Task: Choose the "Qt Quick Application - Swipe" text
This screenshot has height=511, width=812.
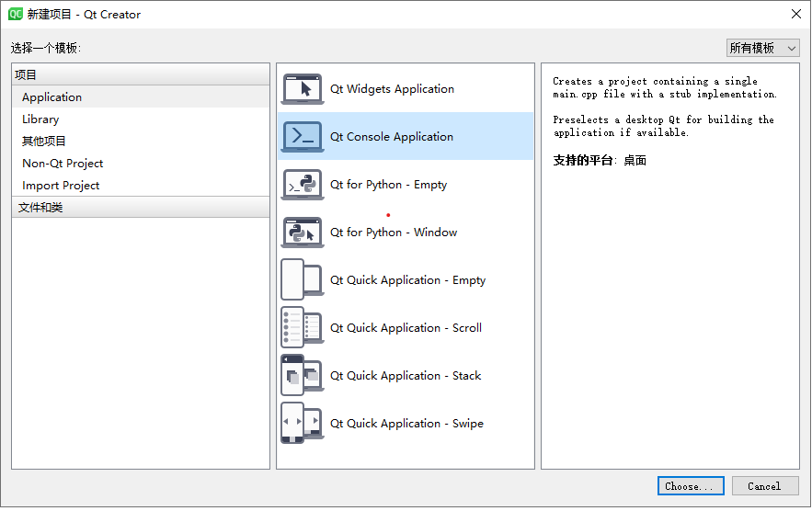Action: pos(406,424)
